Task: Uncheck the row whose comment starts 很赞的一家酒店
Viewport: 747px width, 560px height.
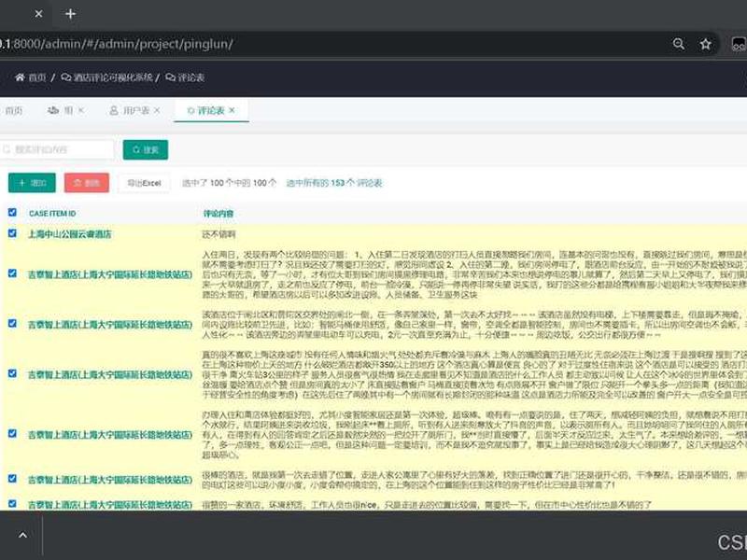Action: [x=12, y=503]
